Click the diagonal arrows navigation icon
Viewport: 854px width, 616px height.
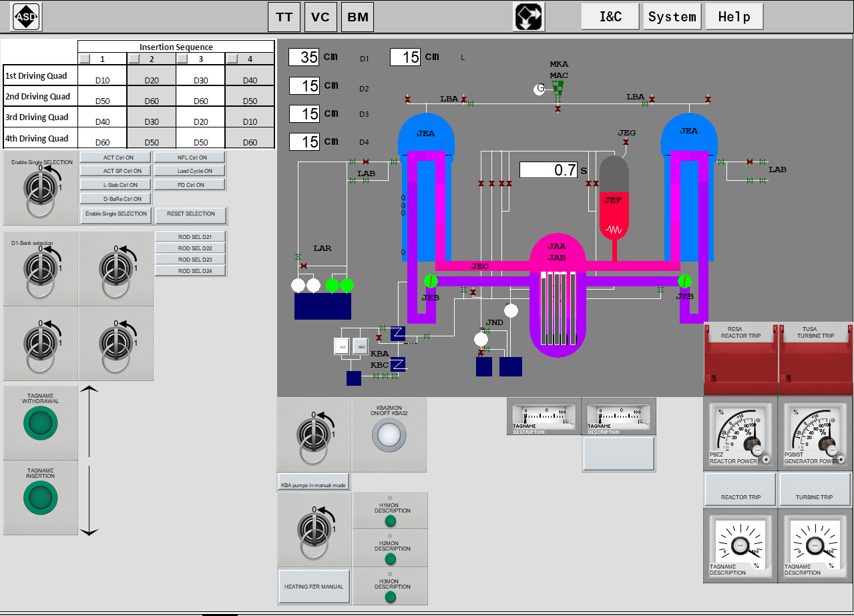[x=529, y=17]
